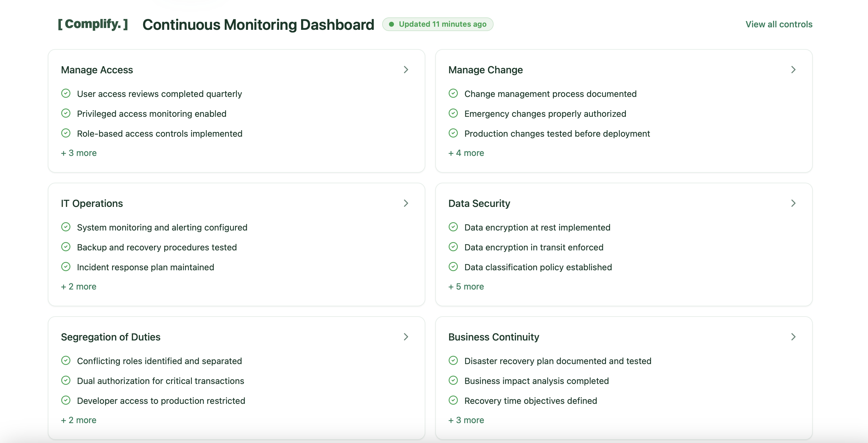Click green status dot in Updated badge
868x443 pixels.
[391, 24]
